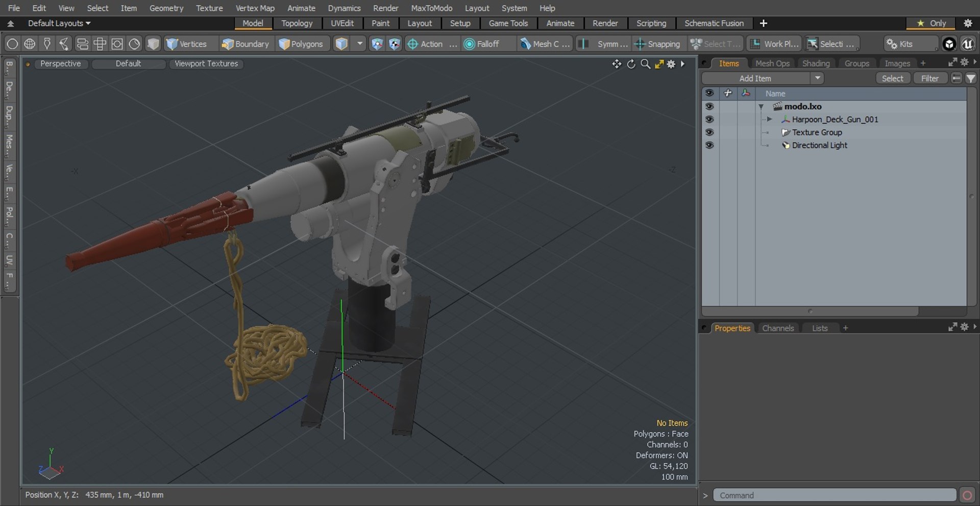980x506 pixels.
Task: Click the Select button in Items panel
Action: click(x=893, y=78)
